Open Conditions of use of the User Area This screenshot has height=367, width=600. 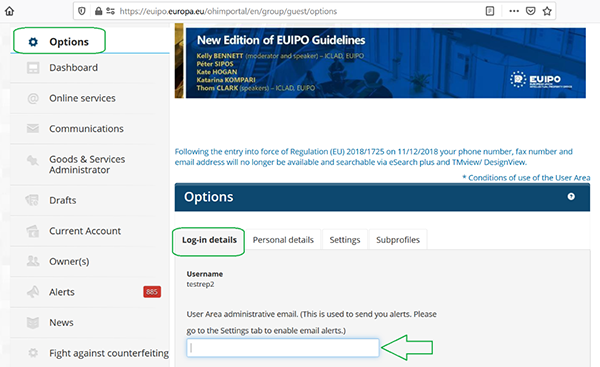tap(526, 178)
